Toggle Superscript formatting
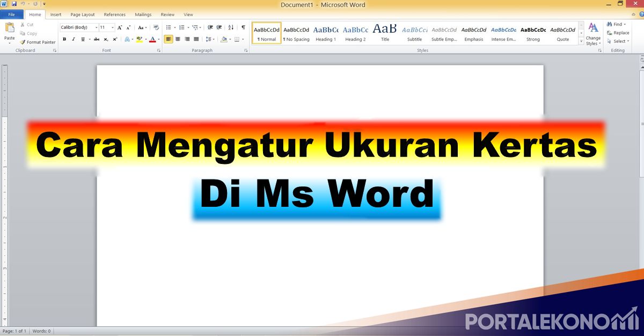Screen dimensions: 644x336 click(115, 39)
